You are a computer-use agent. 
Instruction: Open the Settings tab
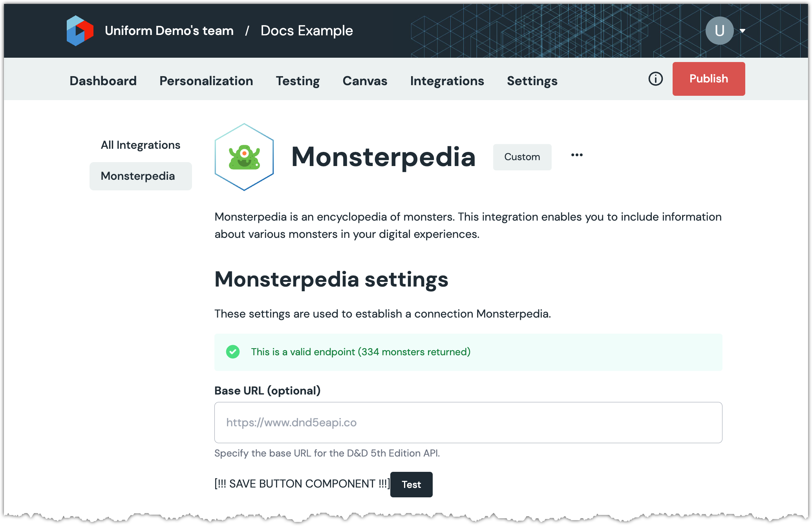[532, 81]
